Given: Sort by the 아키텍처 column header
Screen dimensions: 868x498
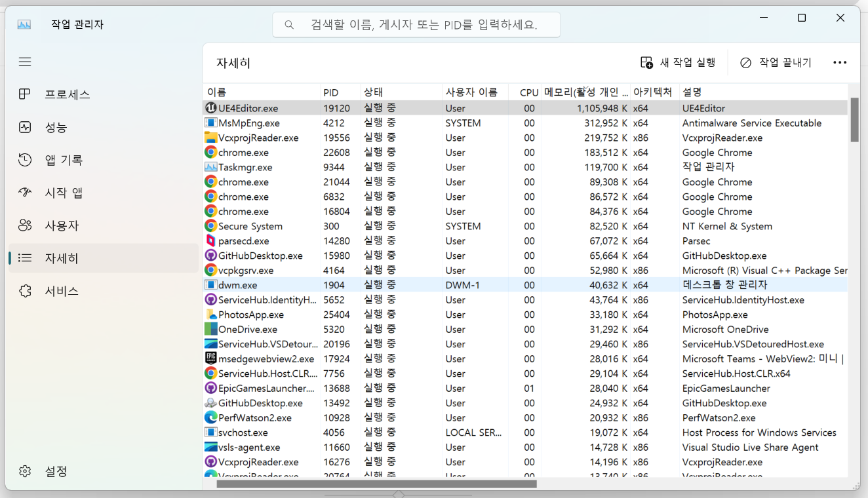Looking at the screenshot, I should click(655, 92).
